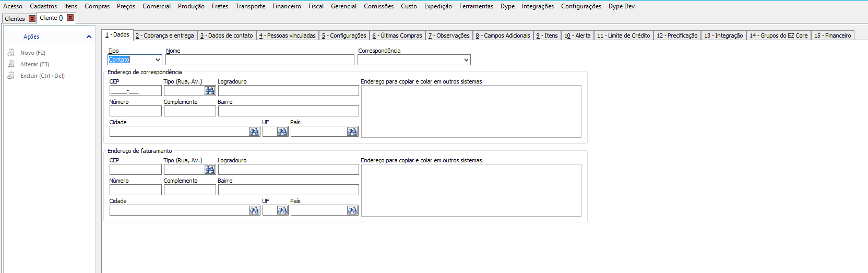Image resolution: width=868 pixels, height=273 pixels.
Task: Click Alterar (F3) action link
Action: [34, 64]
